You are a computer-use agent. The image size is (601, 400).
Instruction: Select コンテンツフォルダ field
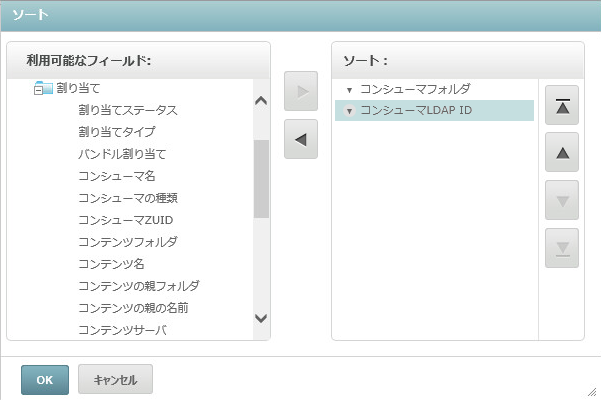click(128, 242)
